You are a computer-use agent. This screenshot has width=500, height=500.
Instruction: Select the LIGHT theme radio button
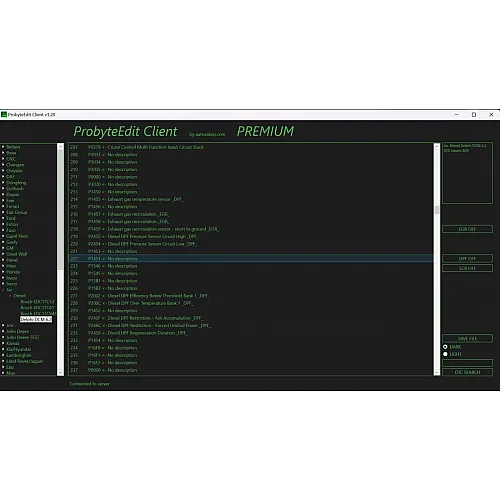tap(445, 354)
